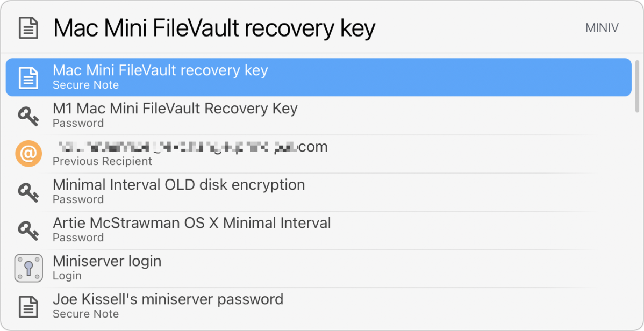Pick Artie McStrawman OS X Minimal Interval

(x=318, y=230)
